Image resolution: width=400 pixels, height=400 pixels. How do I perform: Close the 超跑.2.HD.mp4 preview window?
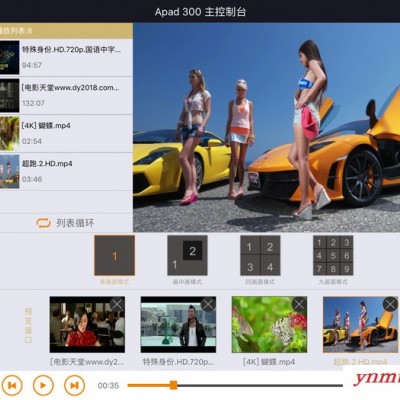point(390,305)
